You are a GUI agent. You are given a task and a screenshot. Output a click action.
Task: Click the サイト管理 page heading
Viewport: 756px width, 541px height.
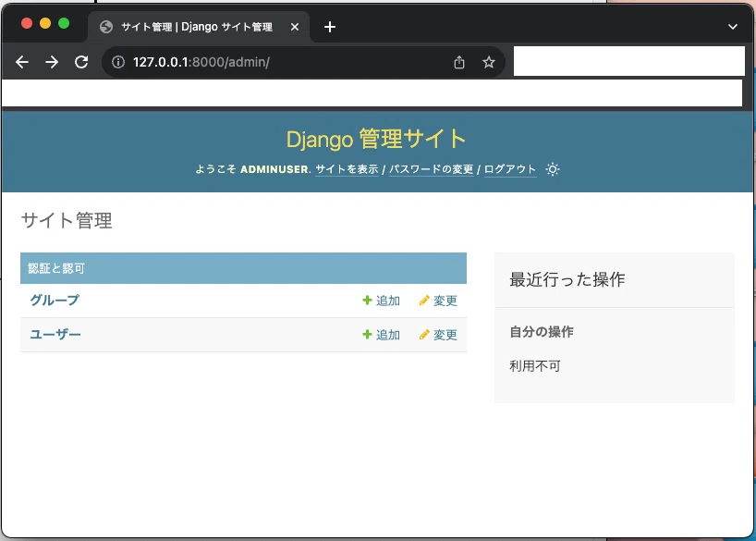(67, 220)
